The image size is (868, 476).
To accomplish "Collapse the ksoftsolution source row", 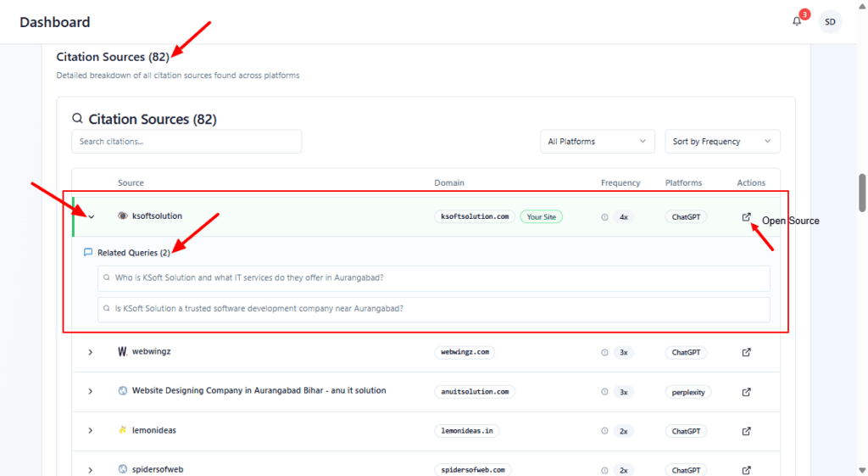I will pyautogui.click(x=92, y=217).
